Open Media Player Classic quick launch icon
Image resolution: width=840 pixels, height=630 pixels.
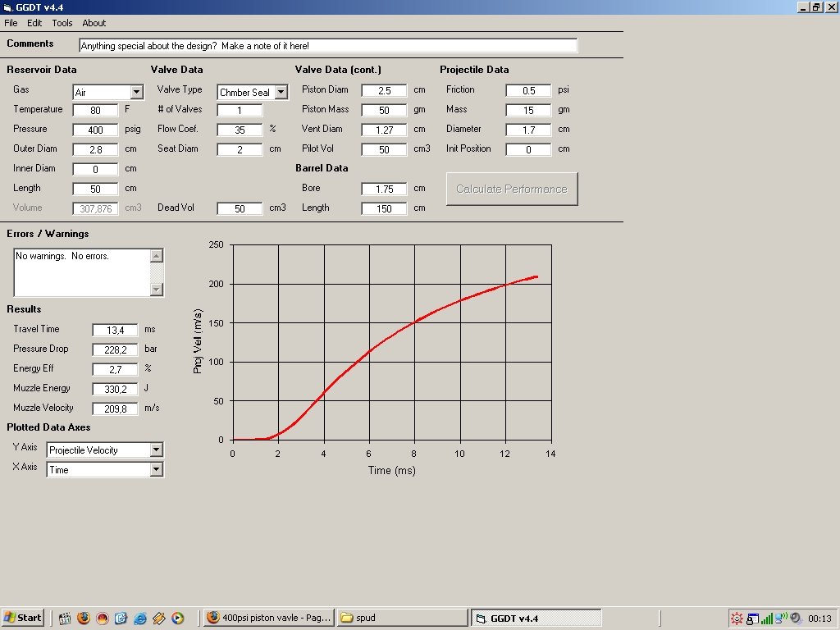click(65, 618)
